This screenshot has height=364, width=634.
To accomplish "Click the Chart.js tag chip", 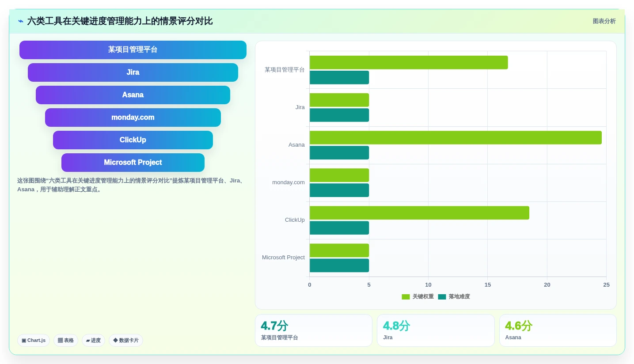I will click(34, 341).
